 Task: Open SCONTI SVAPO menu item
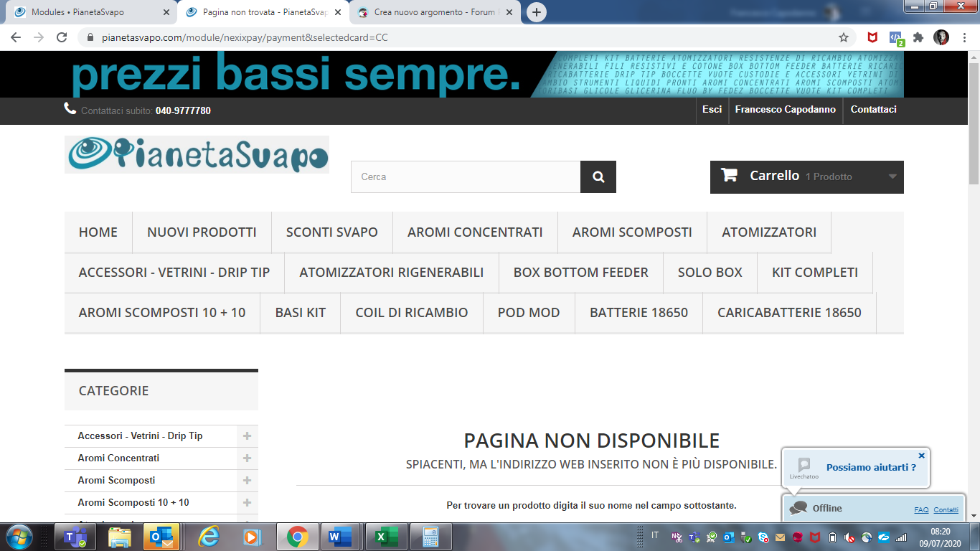(x=332, y=232)
